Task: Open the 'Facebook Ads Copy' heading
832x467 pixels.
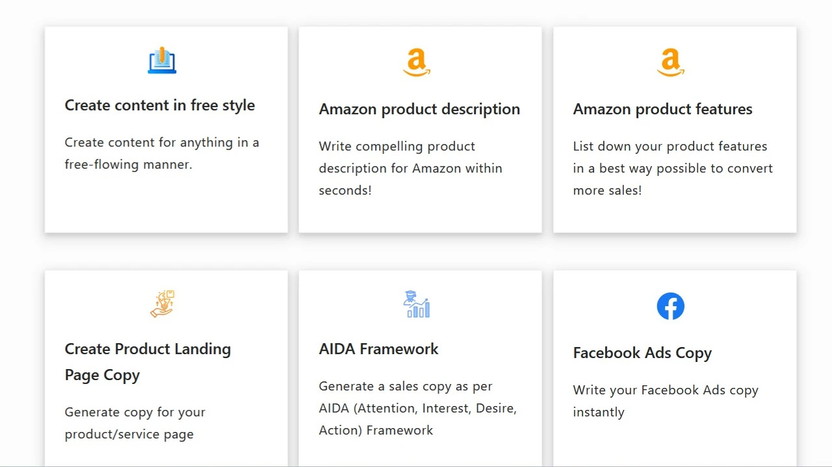Action: (642, 353)
